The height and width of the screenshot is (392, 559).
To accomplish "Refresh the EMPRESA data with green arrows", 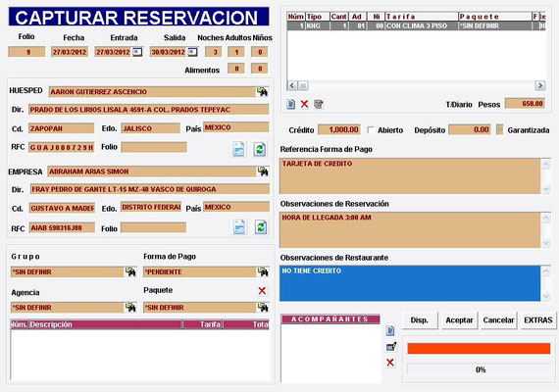I will [261, 227].
